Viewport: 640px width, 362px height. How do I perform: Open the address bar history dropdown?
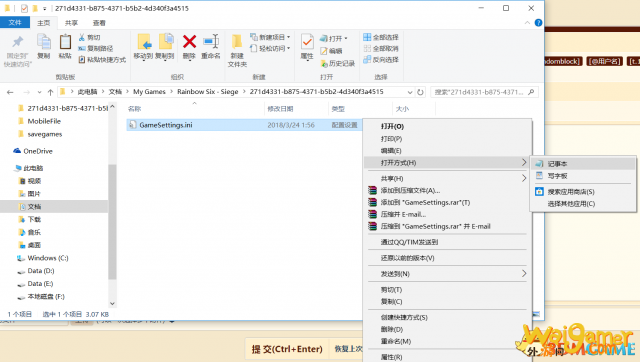click(x=409, y=92)
